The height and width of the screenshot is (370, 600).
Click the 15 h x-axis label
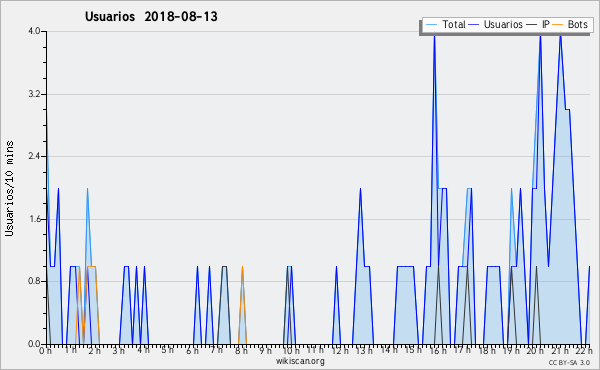click(x=413, y=350)
